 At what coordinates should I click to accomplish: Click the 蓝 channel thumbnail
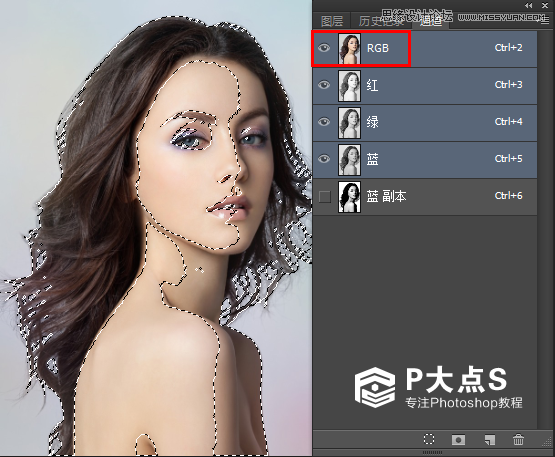(x=349, y=160)
